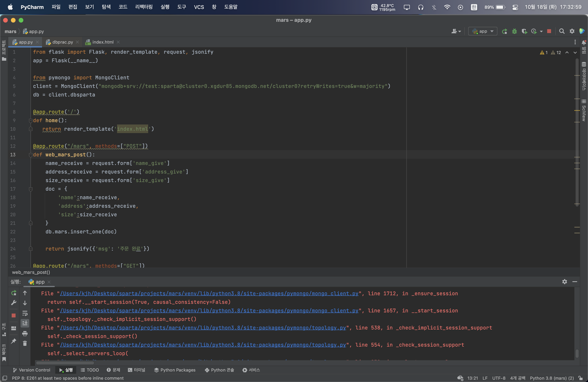588x382 pixels.
Task: Toggle the Project tool window stripe button
Action: [x=4, y=51]
